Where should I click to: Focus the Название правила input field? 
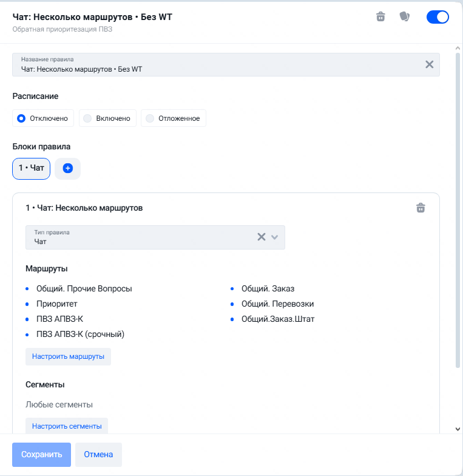tap(226, 64)
